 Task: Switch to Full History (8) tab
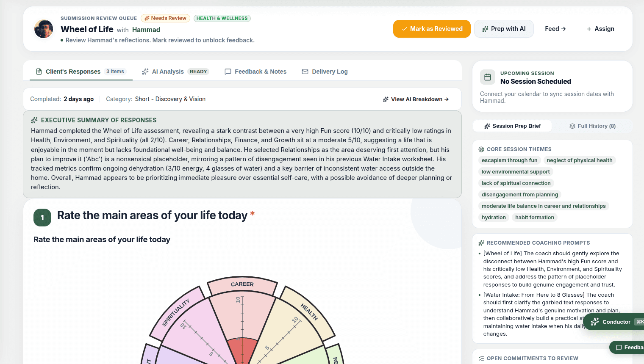pos(592,126)
